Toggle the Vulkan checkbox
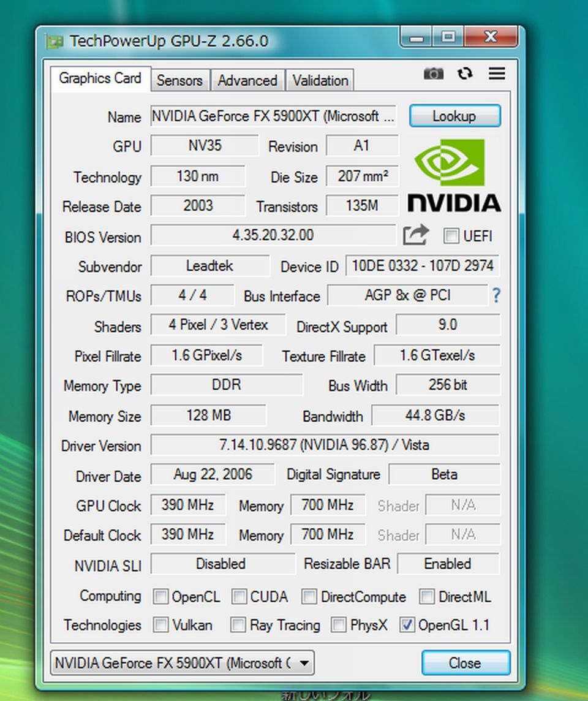The image size is (588, 701). click(160, 624)
